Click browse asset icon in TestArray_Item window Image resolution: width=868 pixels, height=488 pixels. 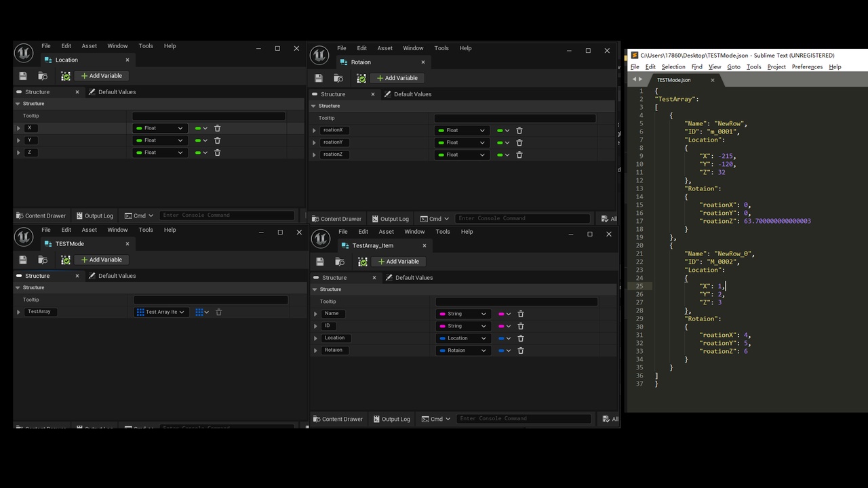(340, 262)
